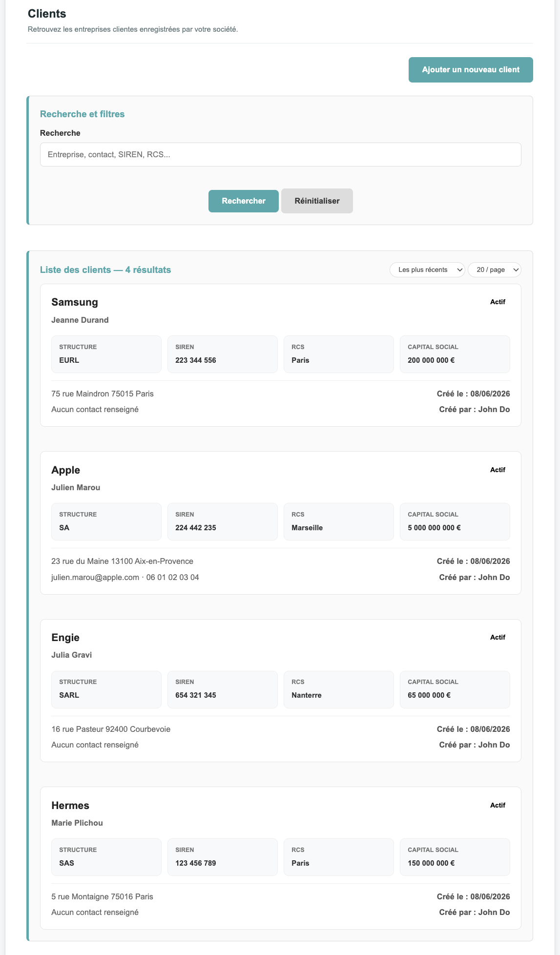Select the SAS structure value
560x955 pixels.
click(67, 863)
